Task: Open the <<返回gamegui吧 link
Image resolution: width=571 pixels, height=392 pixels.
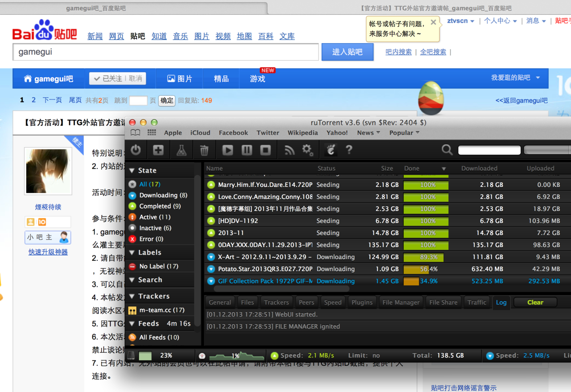Action: 521,101
